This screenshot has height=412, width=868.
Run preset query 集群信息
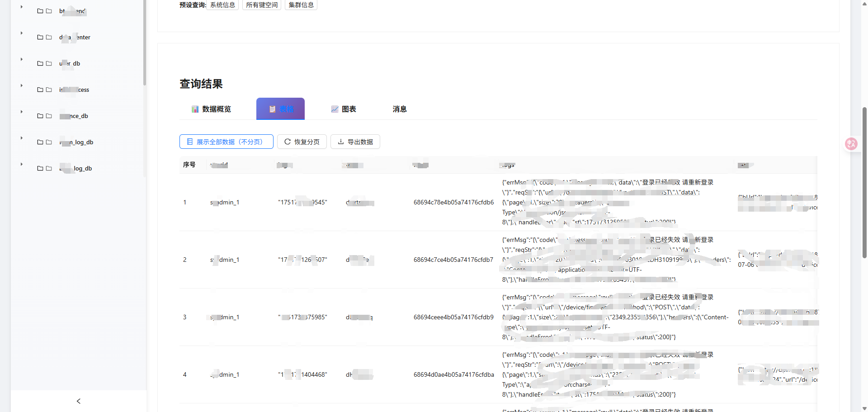pyautogui.click(x=301, y=5)
